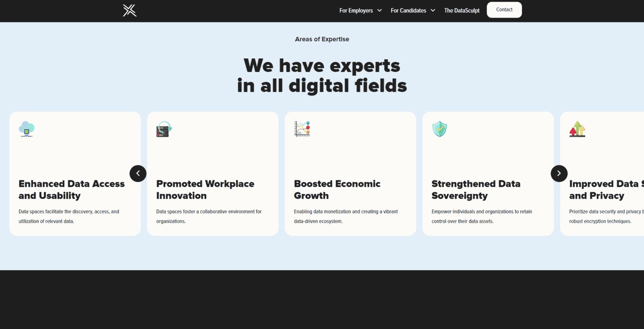Select For Candidates in the navigation bar
This screenshot has height=329, width=644.
pyautogui.click(x=408, y=10)
